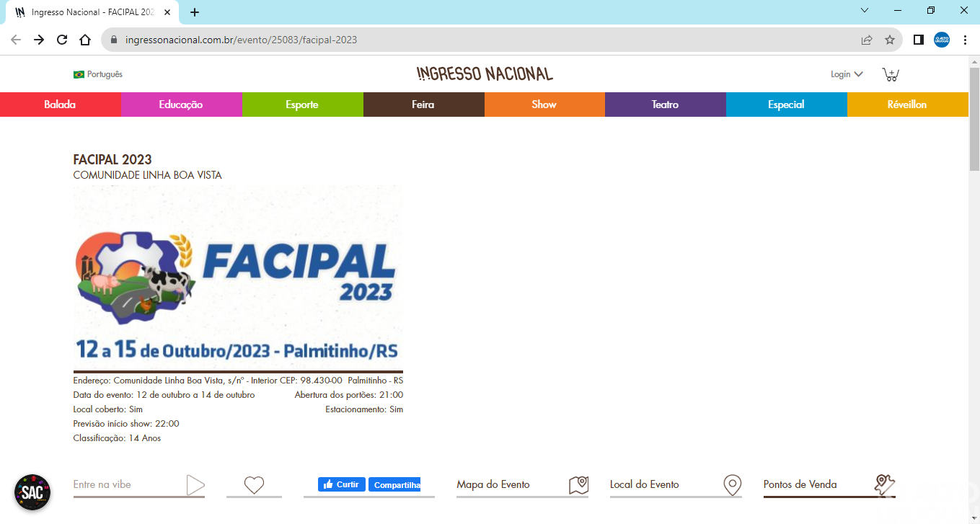Open the Esporte category
The image size is (980, 524).
[302, 105]
